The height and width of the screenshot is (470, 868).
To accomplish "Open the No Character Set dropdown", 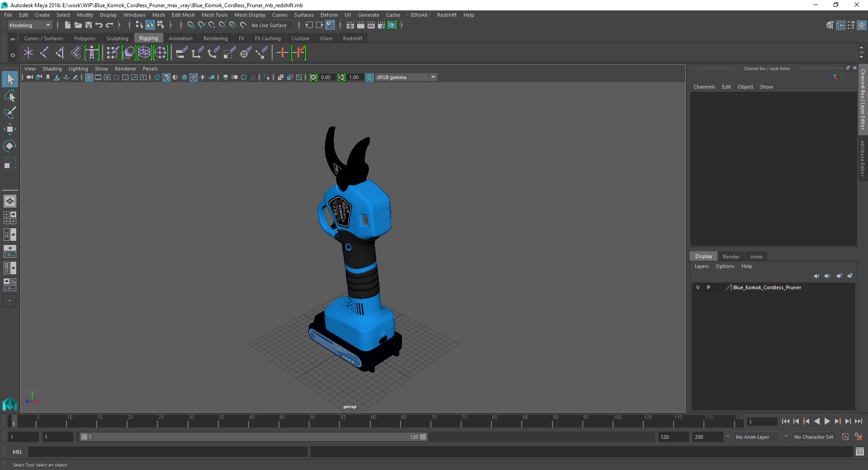I will click(814, 437).
